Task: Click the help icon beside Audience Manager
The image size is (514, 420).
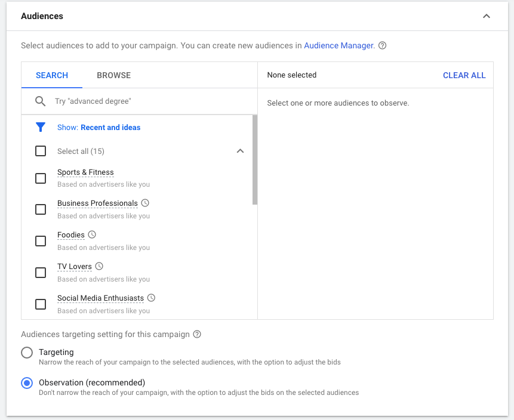Action: pyautogui.click(x=383, y=45)
